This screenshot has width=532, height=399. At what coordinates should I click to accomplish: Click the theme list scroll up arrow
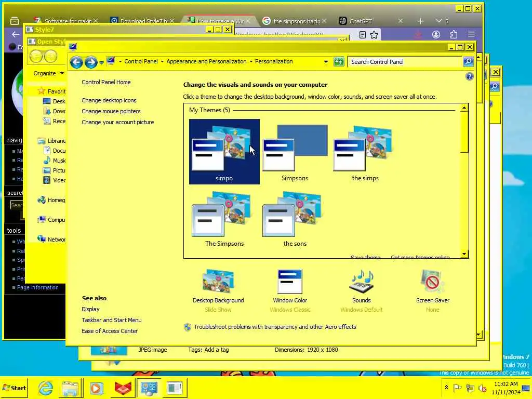(464, 108)
